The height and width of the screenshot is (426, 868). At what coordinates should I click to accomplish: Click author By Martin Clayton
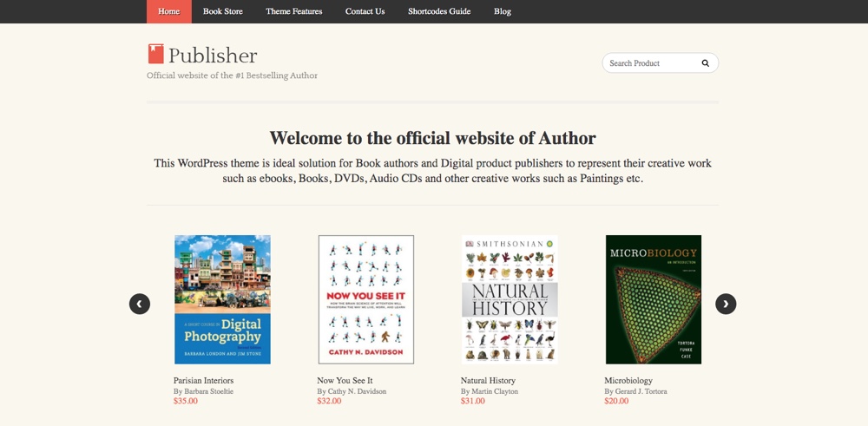pyautogui.click(x=490, y=391)
